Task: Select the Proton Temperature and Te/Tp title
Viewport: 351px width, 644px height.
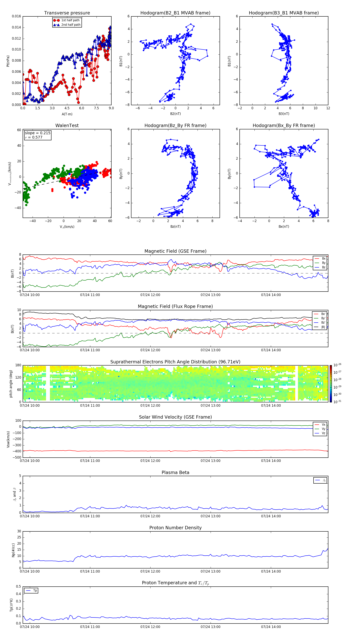Action: tap(175, 583)
